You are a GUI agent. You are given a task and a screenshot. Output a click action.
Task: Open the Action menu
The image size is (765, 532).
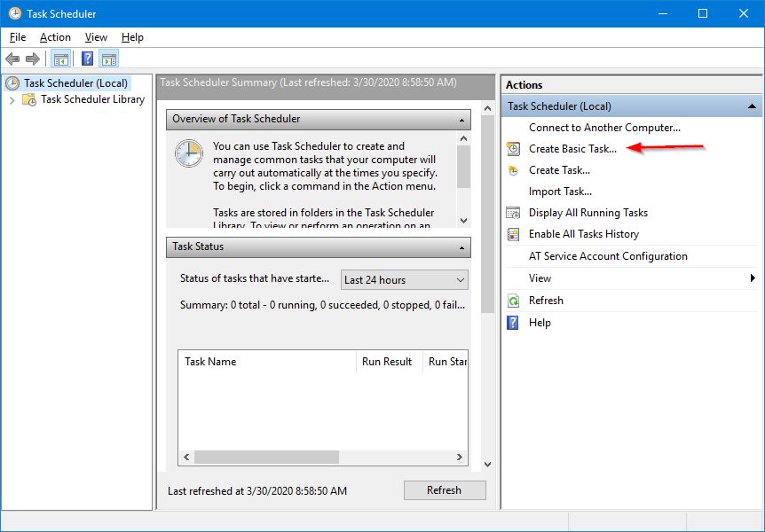click(x=55, y=37)
